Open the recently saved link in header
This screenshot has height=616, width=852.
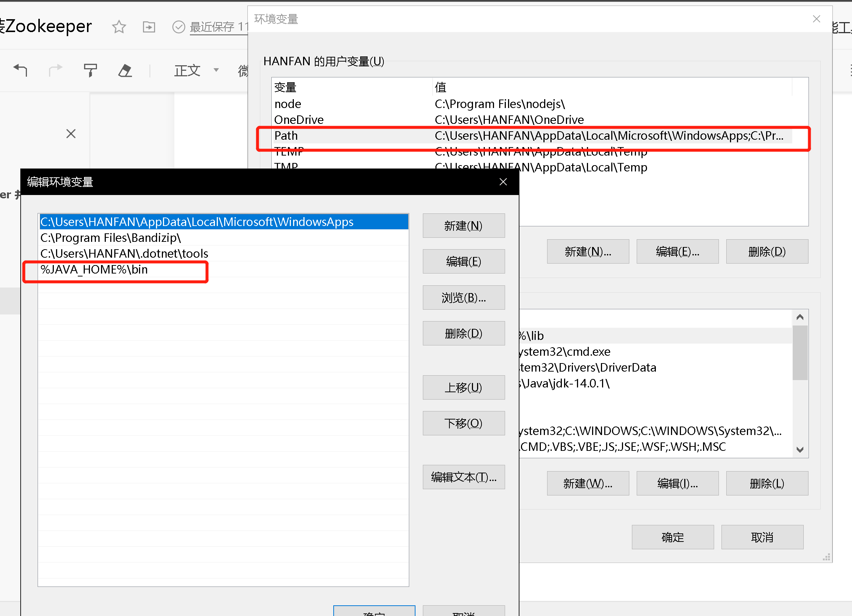[x=219, y=27]
